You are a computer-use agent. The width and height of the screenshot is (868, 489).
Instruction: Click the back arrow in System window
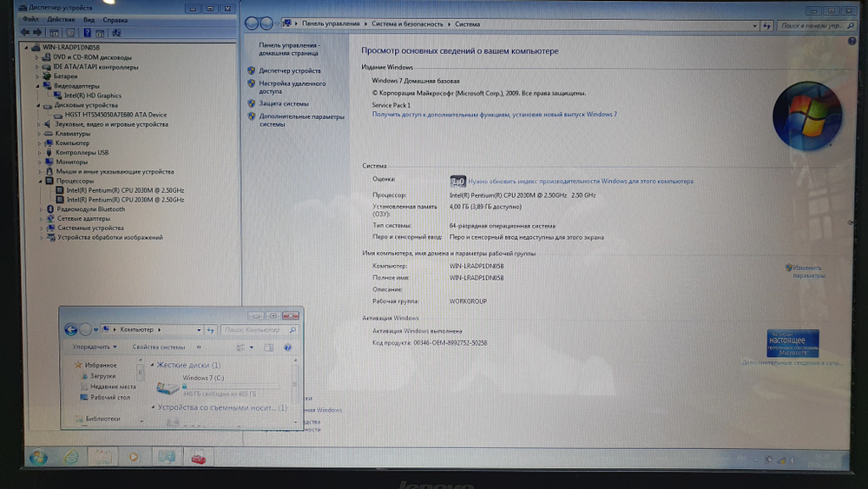tap(252, 23)
